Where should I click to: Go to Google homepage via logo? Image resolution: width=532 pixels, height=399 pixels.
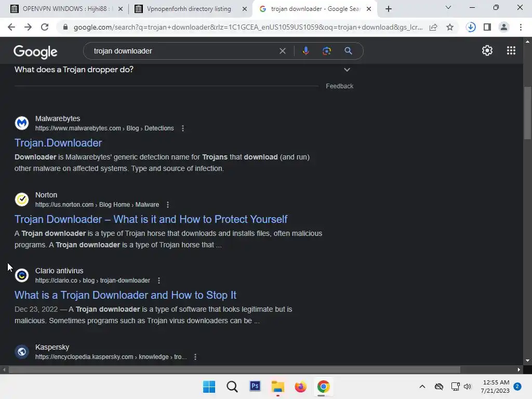tap(35, 51)
